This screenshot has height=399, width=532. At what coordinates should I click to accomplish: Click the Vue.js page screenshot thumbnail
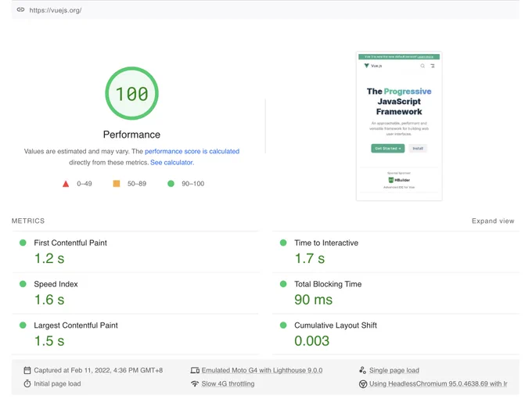point(399,126)
